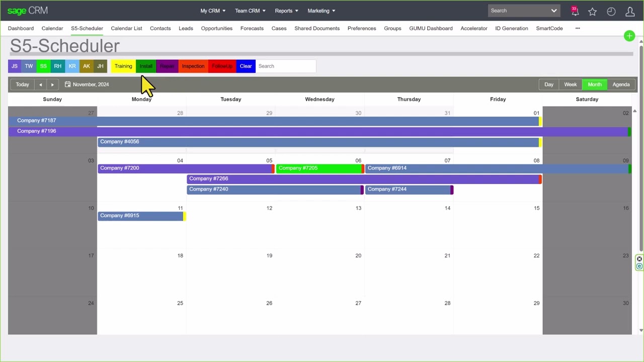Viewport: 644px width, 362px height.
Task: Open the Company #4056 event
Action: [x=320, y=142]
